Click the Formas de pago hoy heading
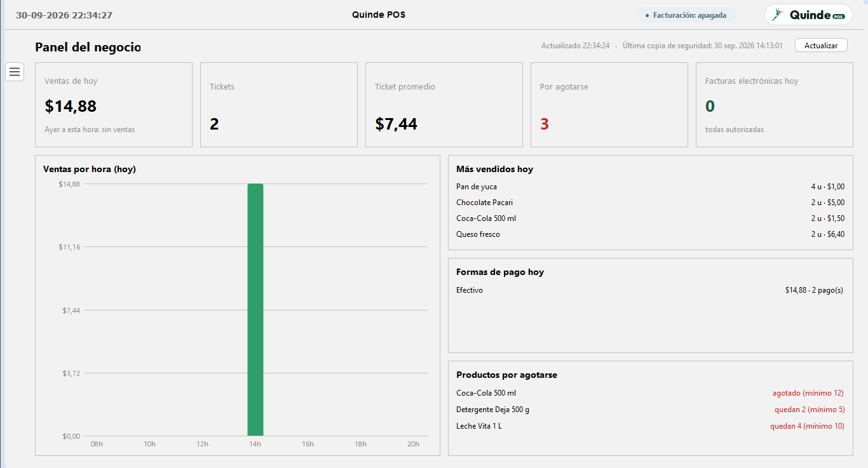This screenshot has height=468, width=868. click(500, 272)
